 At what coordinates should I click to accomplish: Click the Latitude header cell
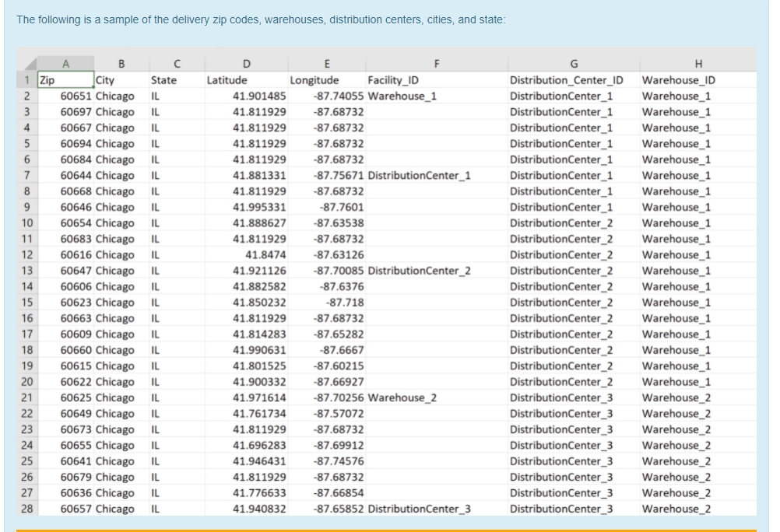tap(246, 80)
